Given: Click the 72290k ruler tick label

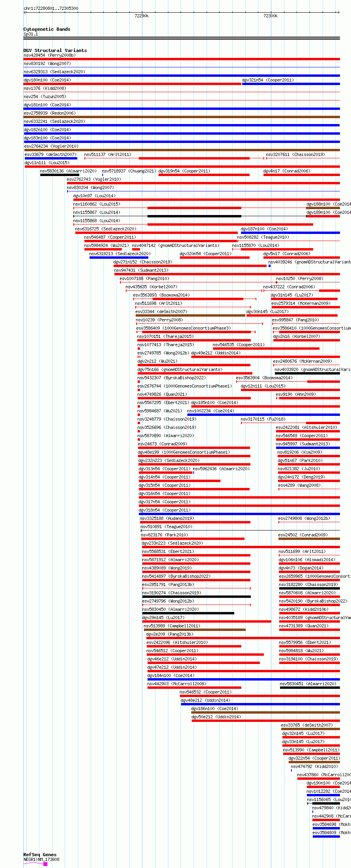Looking at the screenshot, I should pyautogui.click(x=142, y=16).
